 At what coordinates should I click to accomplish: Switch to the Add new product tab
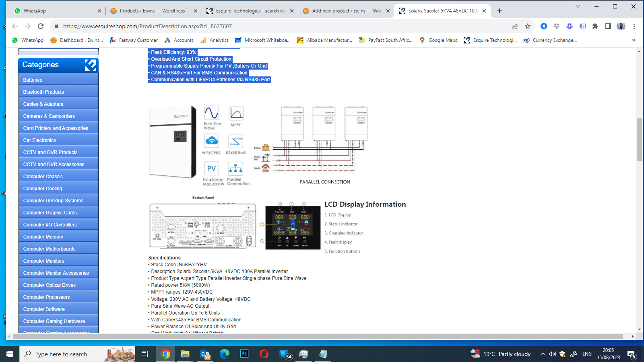pyautogui.click(x=346, y=11)
